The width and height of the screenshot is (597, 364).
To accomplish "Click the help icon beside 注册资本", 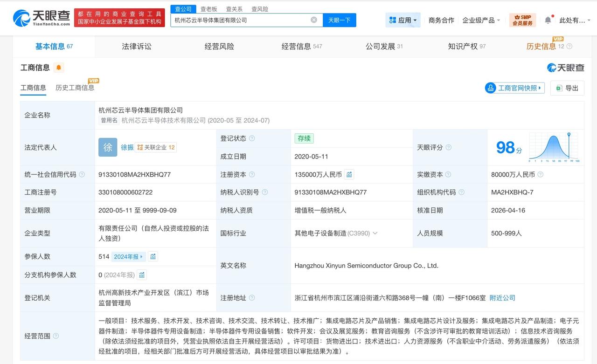I will [x=252, y=174].
